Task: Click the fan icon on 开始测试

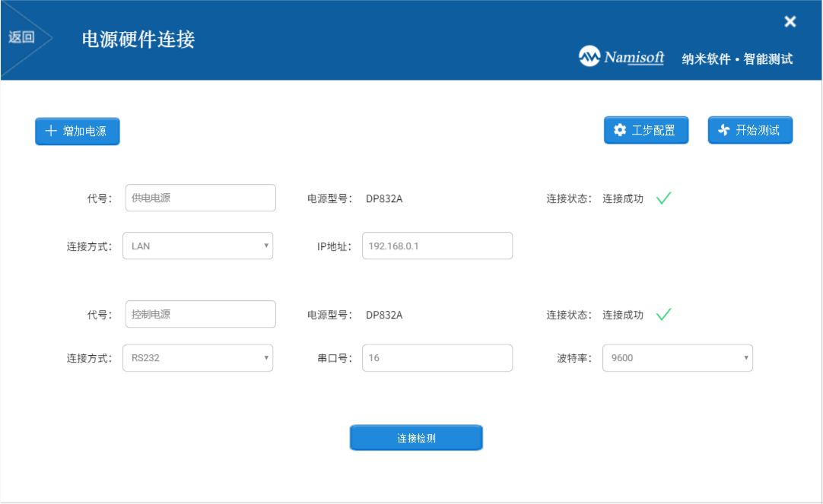Action: (724, 130)
